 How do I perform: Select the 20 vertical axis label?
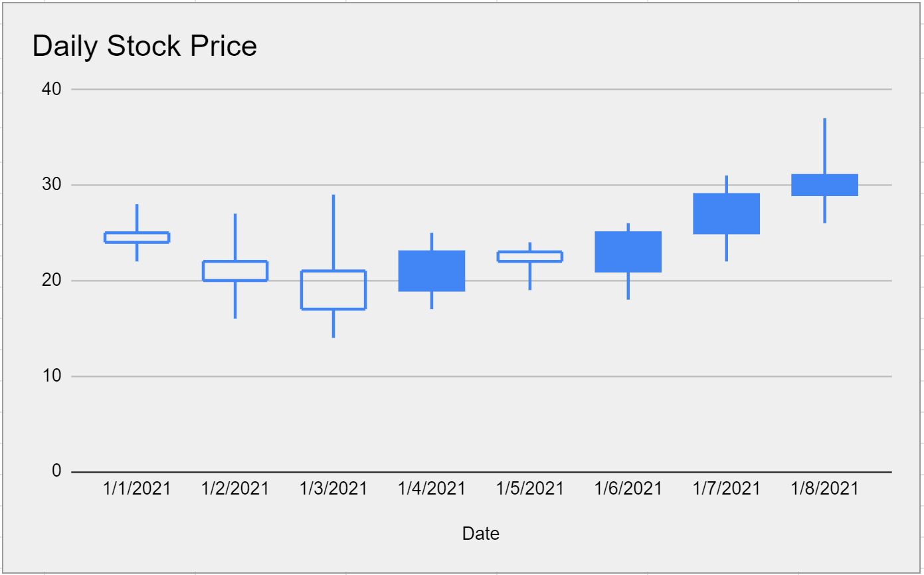[x=52, y=281]
